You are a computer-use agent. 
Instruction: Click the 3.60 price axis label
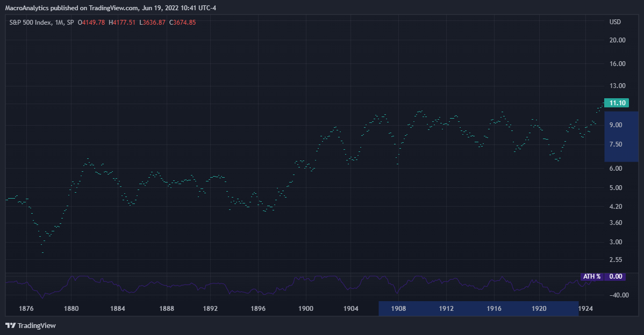point(616,223)
